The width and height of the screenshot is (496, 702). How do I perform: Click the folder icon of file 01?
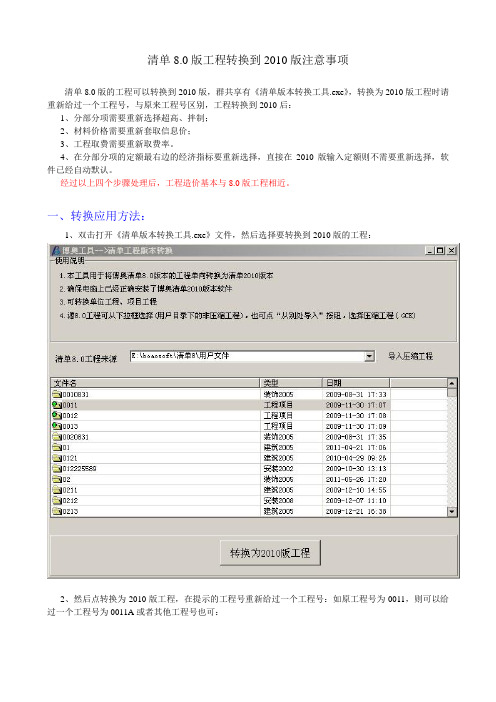pyautogui.click(x=57, y=447)
